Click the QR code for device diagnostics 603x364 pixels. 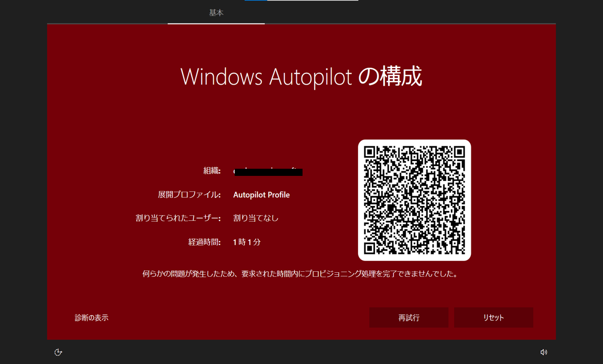[414, 200]
